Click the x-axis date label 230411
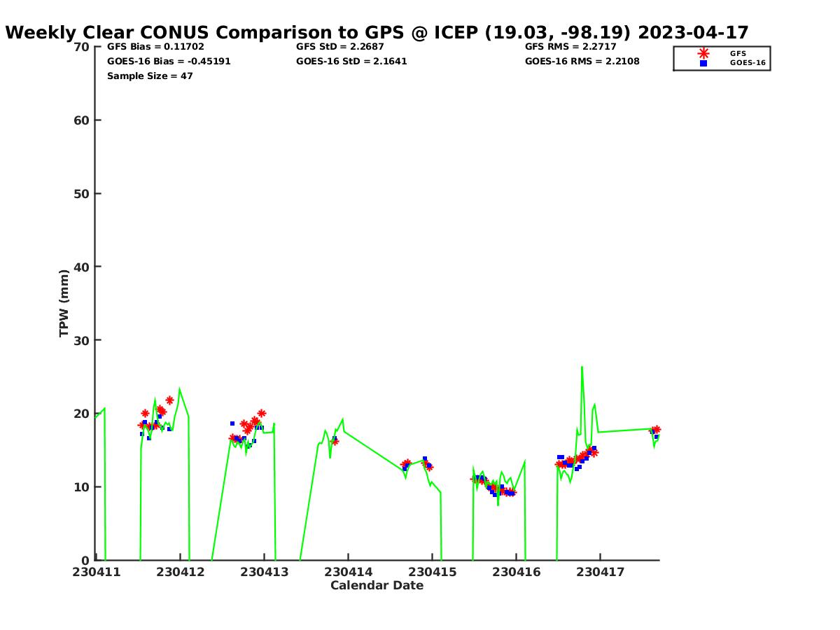Image resolution: width=840 pixels, height=630 pixels. tap(97, 572)
